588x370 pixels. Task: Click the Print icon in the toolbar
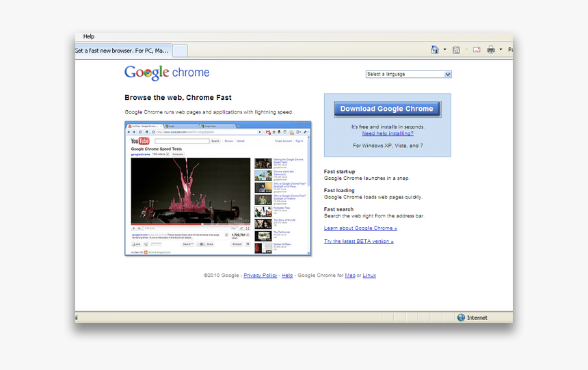[x=491, y=49]
